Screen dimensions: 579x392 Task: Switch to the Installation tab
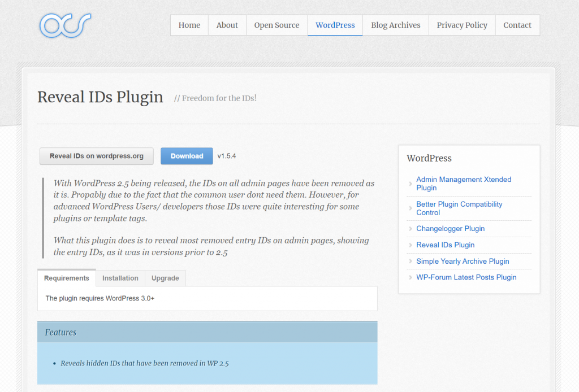click(x=120, y=278)
